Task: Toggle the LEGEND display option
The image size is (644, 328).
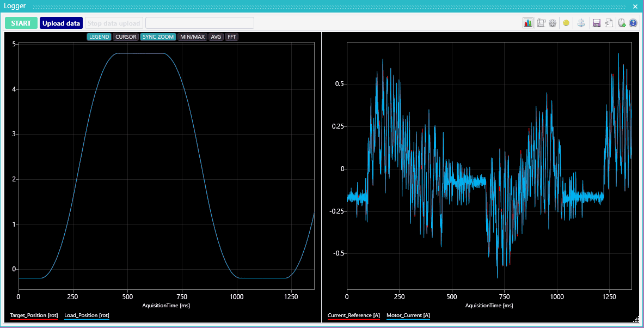Action: click(x=99, y=37)
